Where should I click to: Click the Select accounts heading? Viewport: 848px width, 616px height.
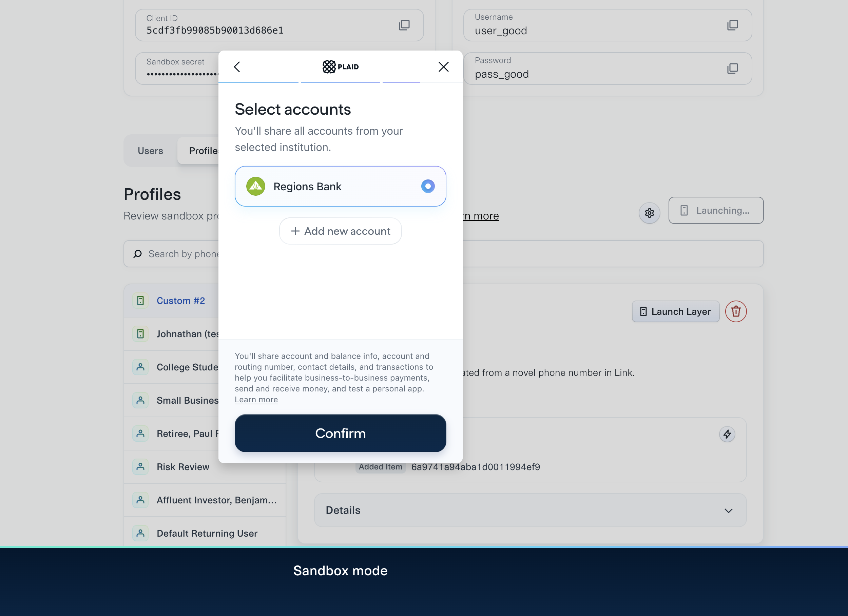293,110
